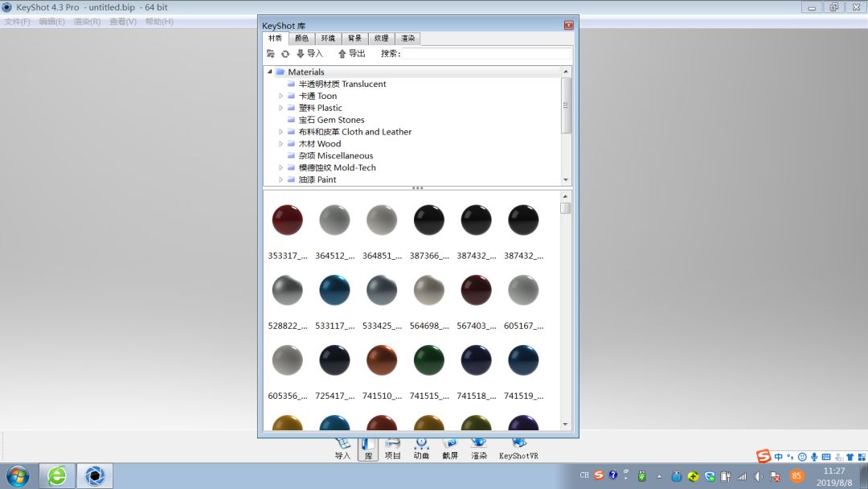Viewport: 868px width, 489px height.
Task: Click the material grid scroll-down arrow
Action: (565, 424)
